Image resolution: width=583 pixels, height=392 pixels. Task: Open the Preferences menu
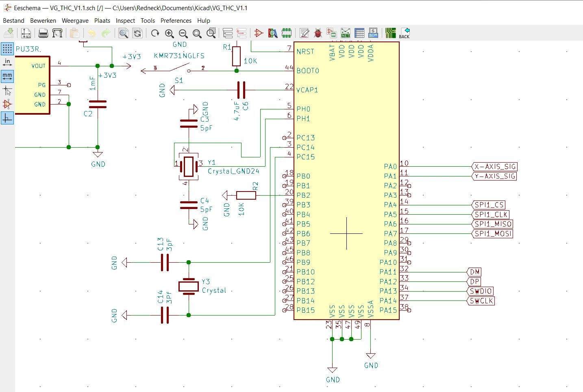176,21
